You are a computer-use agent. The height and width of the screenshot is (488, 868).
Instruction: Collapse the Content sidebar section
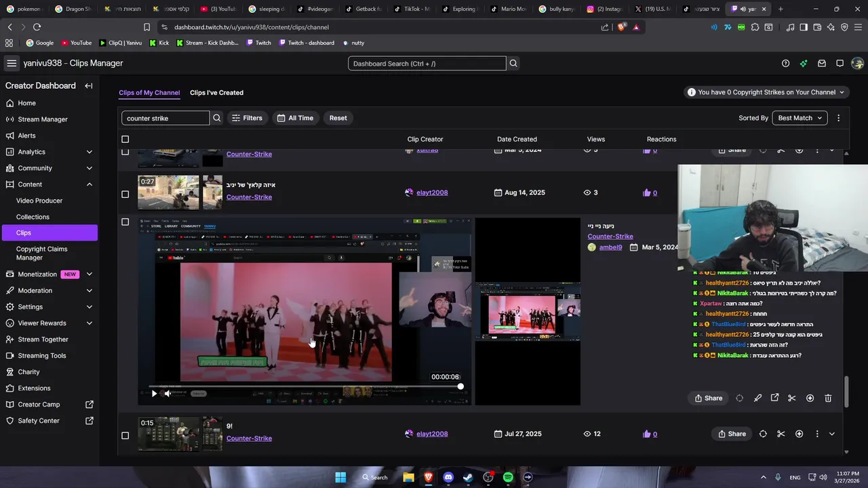pyautogui.click(x=89, y=184)
